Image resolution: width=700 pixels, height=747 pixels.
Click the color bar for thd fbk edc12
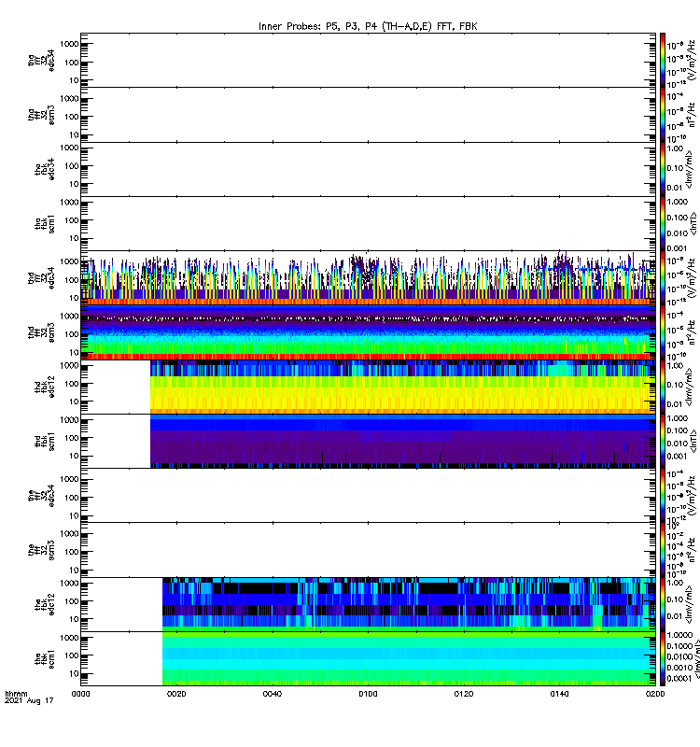tap(663, 387)
